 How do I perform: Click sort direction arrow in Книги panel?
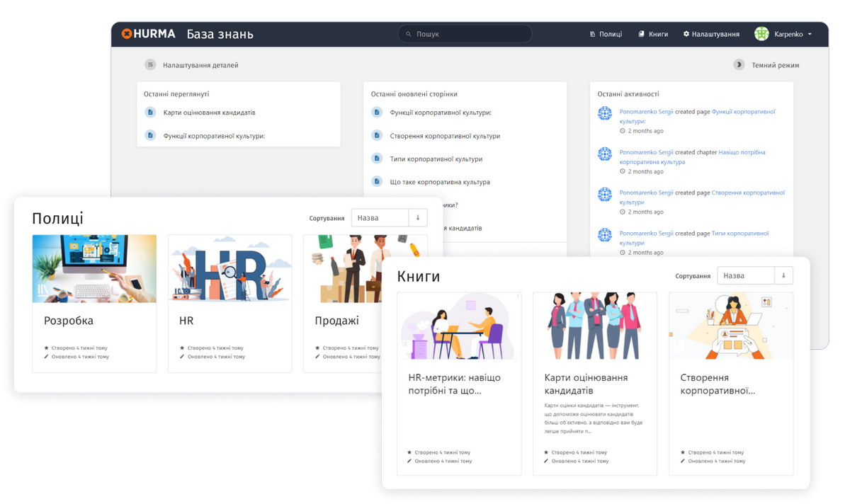(783, 275)
